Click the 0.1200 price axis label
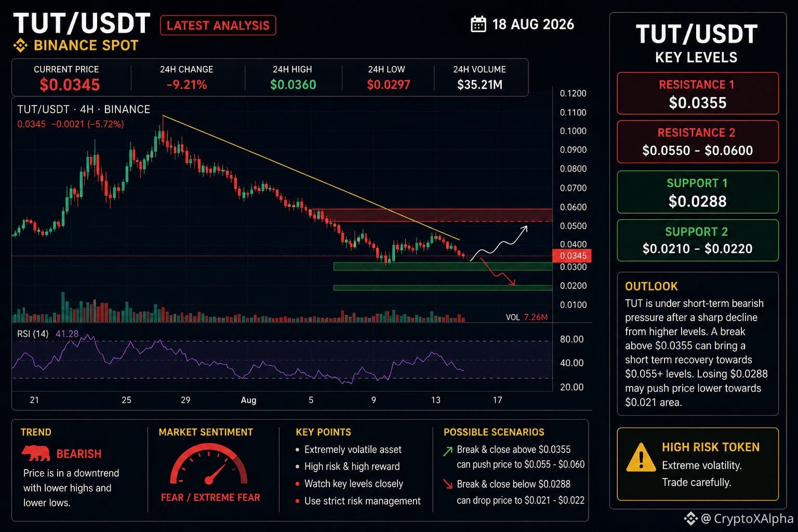 (x=573, y=94)
